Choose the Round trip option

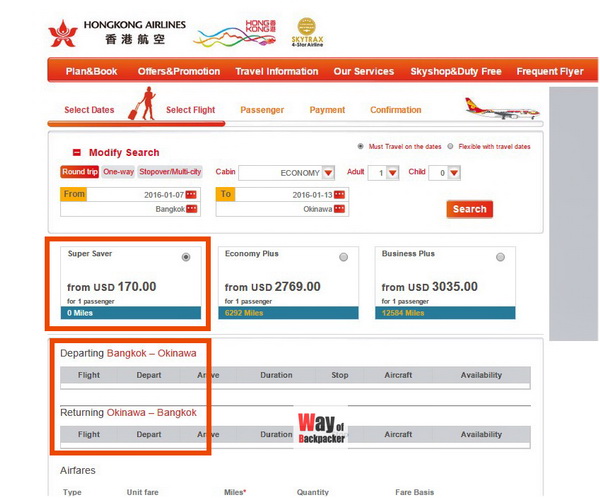coord(80,171)
